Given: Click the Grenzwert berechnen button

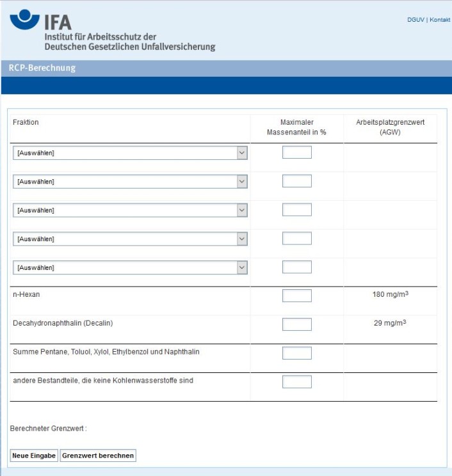Looking at the screenshot, I should coord(98,456).
